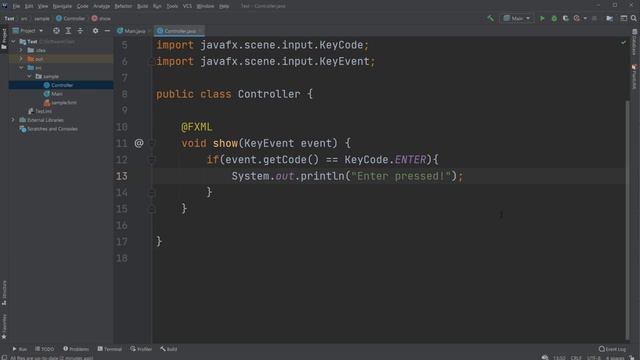Select Test.iml in the project tree
The width and height of the screenshot is (640, 360).
pyautogui.click(x=40, y=111)
